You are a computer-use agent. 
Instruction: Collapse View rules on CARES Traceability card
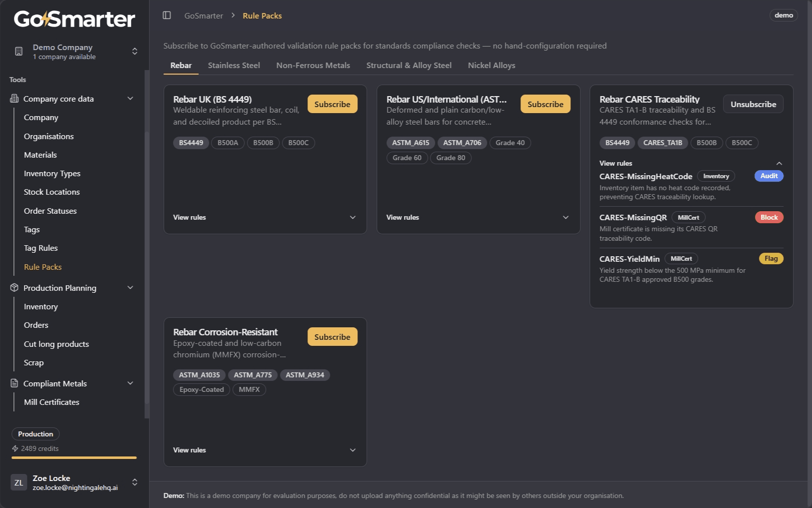(691, 163)
